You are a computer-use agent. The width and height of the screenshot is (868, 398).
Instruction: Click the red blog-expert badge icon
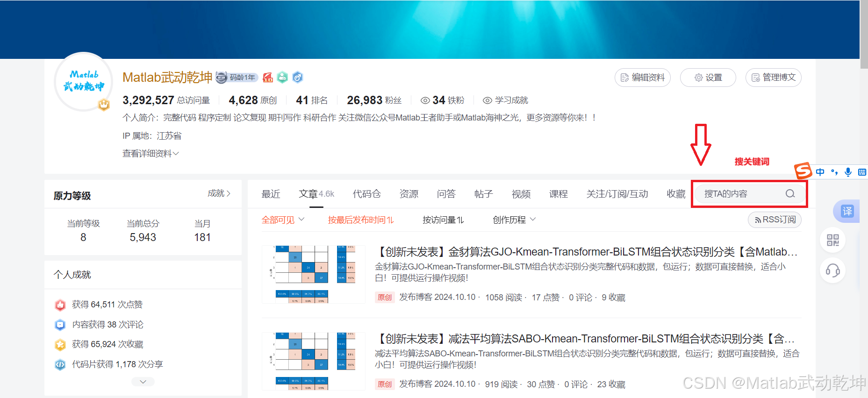(267, 78)
